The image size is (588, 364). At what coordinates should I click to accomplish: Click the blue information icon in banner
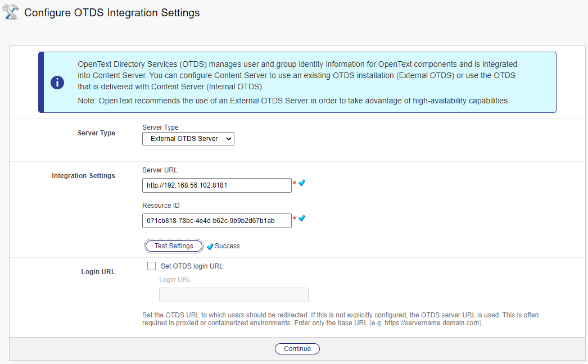[x=57, y=83]
